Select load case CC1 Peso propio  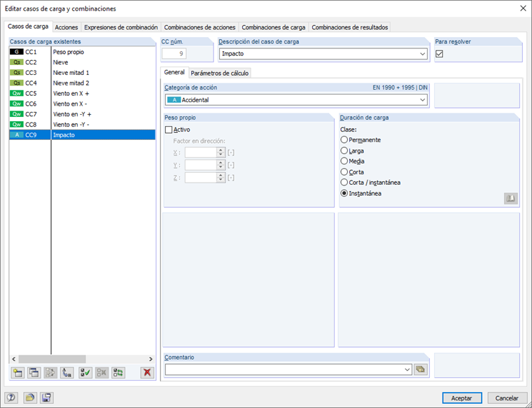click(x=82, y=52)
